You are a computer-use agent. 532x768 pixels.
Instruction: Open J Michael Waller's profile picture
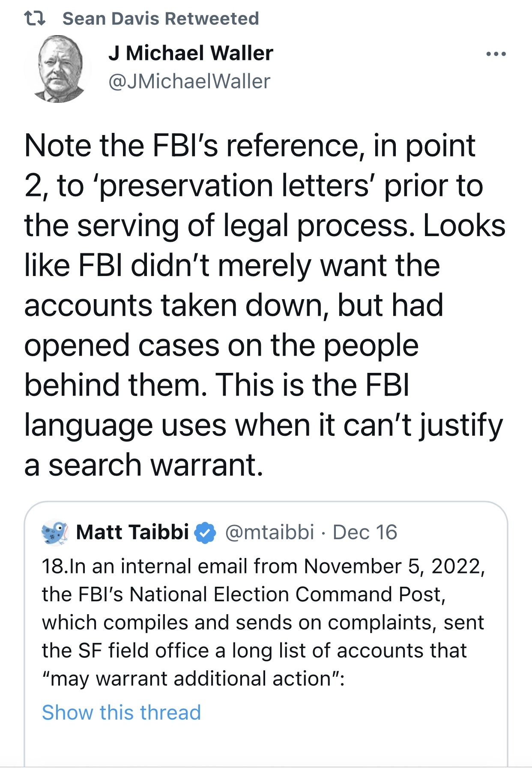[58, 69]
